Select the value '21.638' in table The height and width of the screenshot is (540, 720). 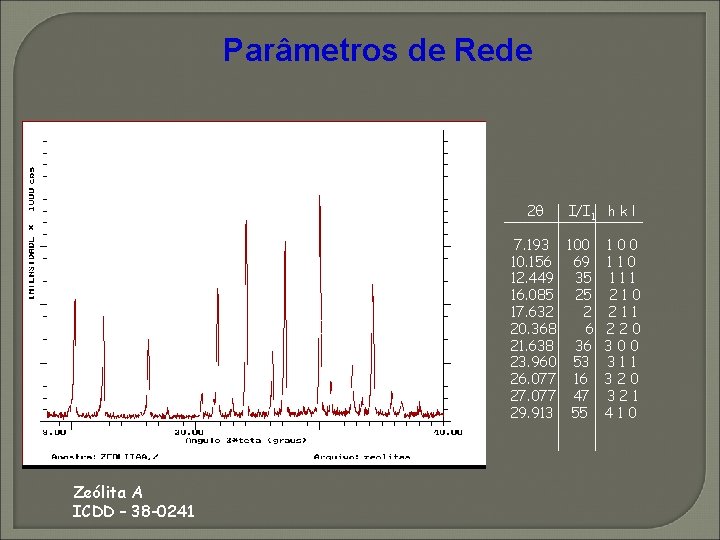pos(532,345)
